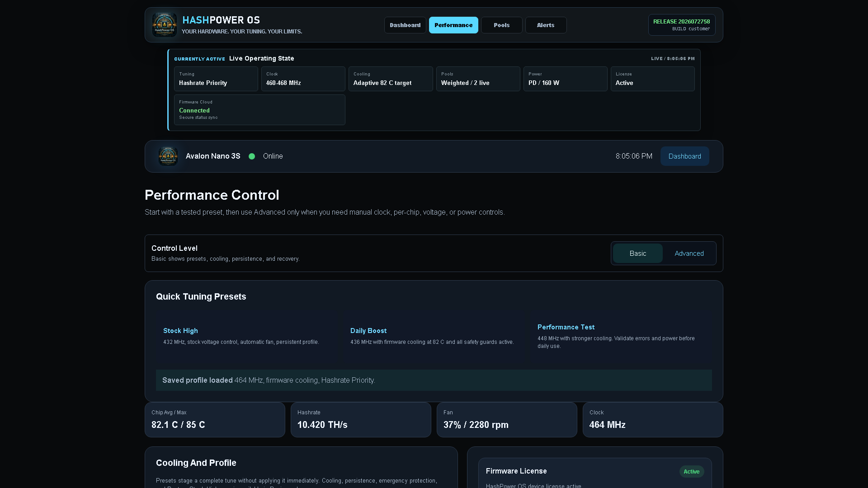This screenshot has height=488, width=868.
Task: Click the Chip Avg / Max 82.1 C tile
Action: [x=215, y=420]
